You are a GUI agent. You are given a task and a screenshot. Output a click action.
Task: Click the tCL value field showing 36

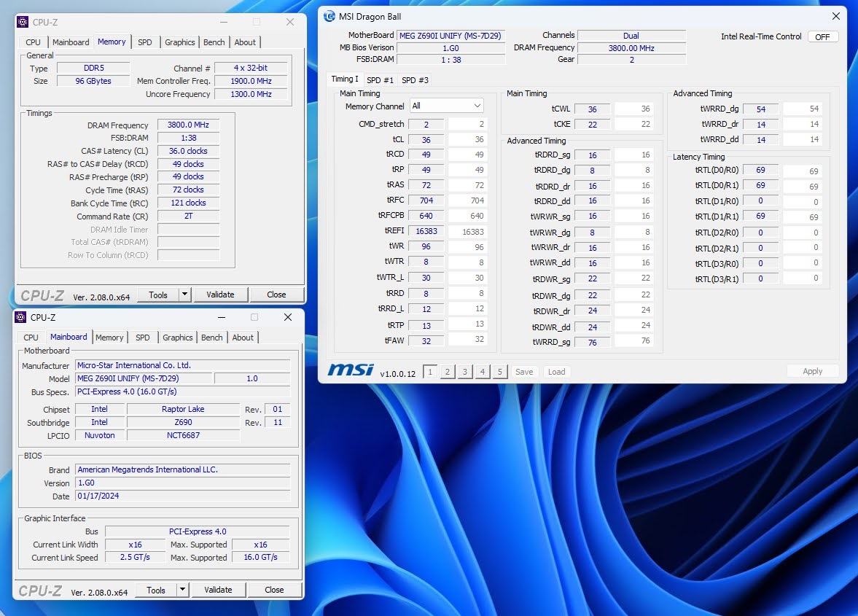pos(426,139)
